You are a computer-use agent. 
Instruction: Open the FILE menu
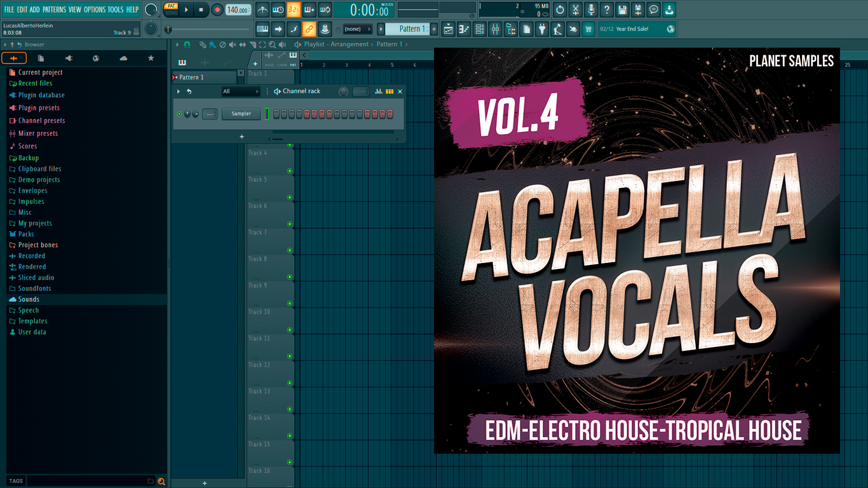(9, 10)
